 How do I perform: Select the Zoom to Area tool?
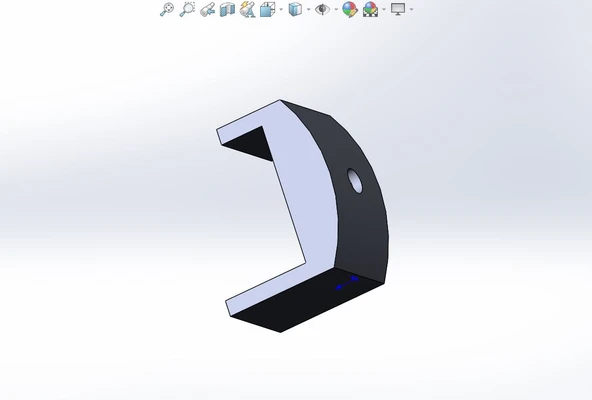click(187, 9)
